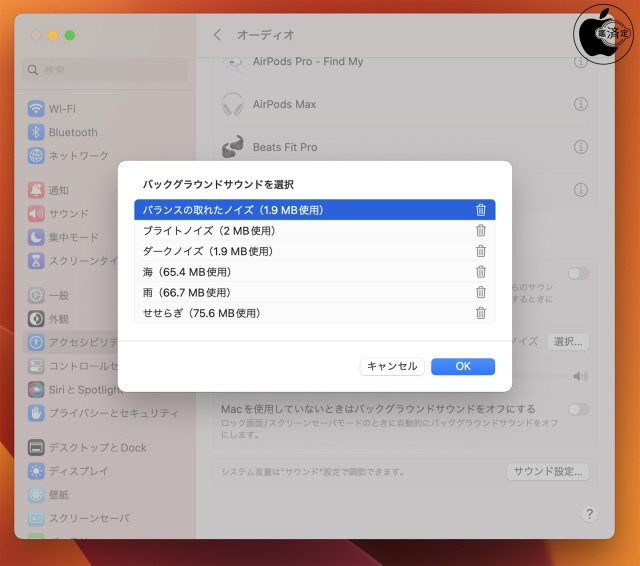
Task: Select ブライトノイズ (2 MB使用) row
Action: click(x=315, y=231)
